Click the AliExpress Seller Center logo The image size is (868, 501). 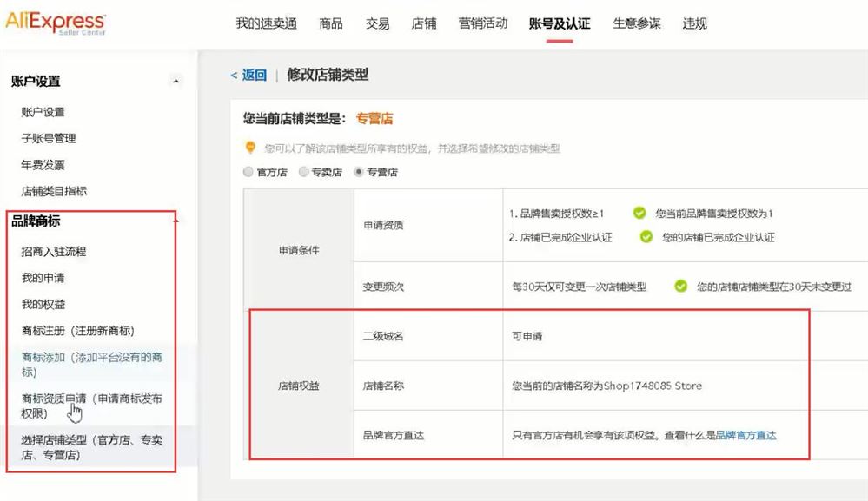click(x=56, y=23)
